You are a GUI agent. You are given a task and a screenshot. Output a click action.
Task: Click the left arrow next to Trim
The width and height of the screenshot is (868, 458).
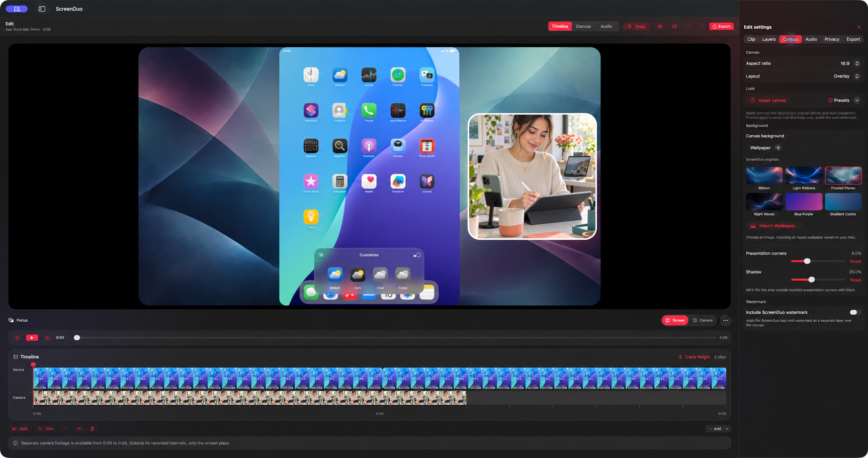coord(65,429)
